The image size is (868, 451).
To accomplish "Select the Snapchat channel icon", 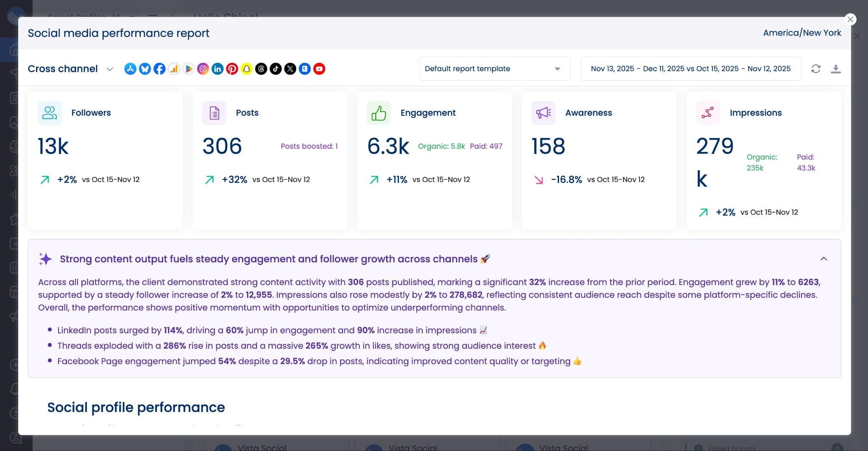I will [x=247, y=69].
